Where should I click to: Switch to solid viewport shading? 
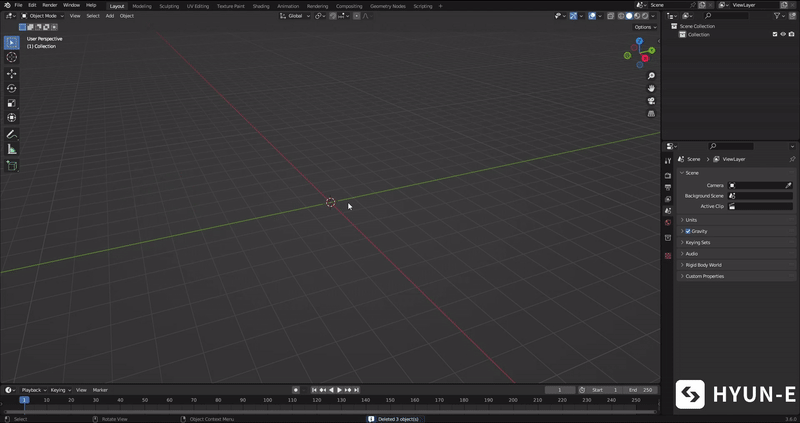pyautogui.click(x=629, y=16)
